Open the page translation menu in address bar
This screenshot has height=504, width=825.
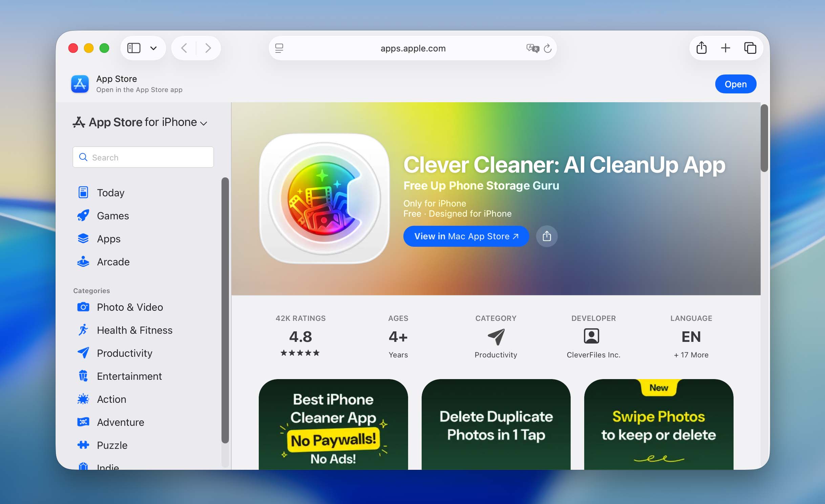[x=532, y=48]
